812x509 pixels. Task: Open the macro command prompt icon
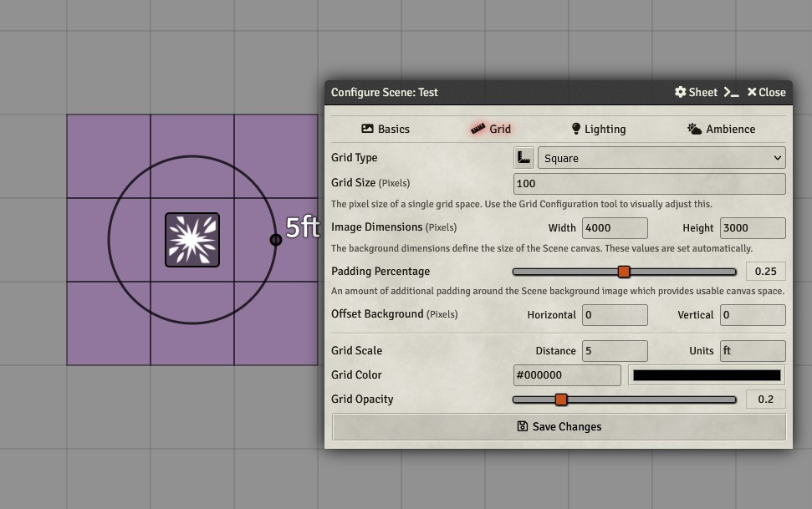[731, 92]
